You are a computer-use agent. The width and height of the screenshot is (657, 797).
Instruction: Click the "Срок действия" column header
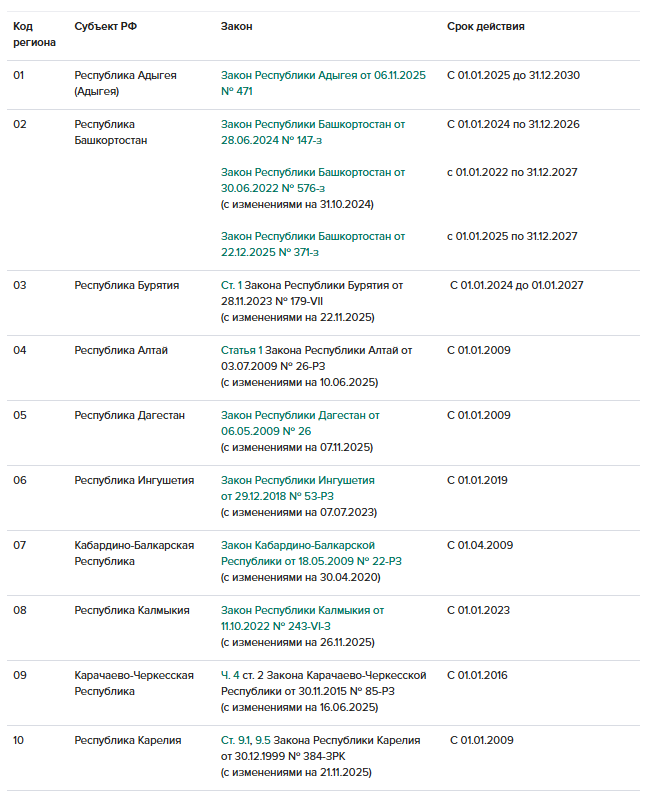[486, 26]
